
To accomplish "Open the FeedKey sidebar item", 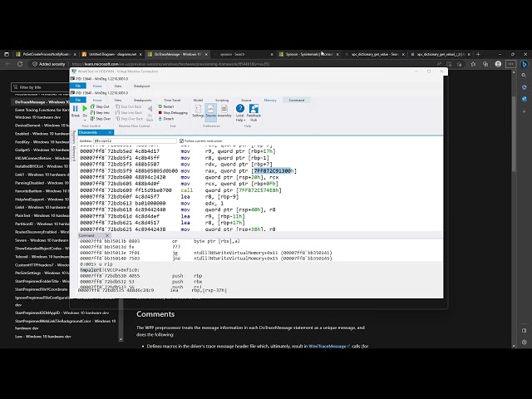I will 42,142.
